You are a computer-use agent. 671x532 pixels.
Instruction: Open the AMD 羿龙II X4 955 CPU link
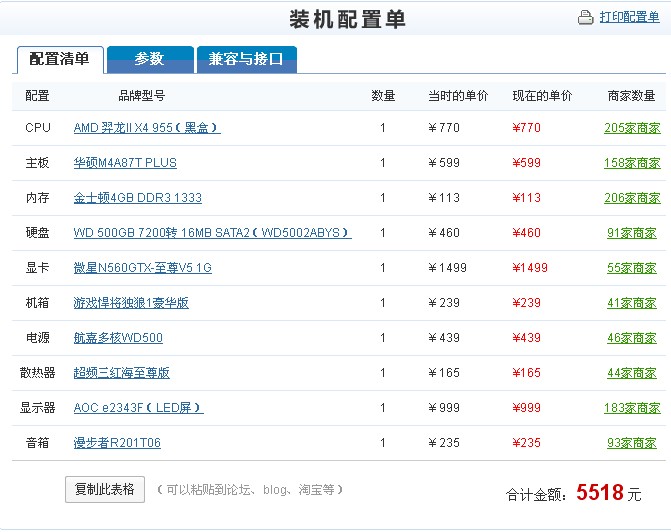pos(147,128)
